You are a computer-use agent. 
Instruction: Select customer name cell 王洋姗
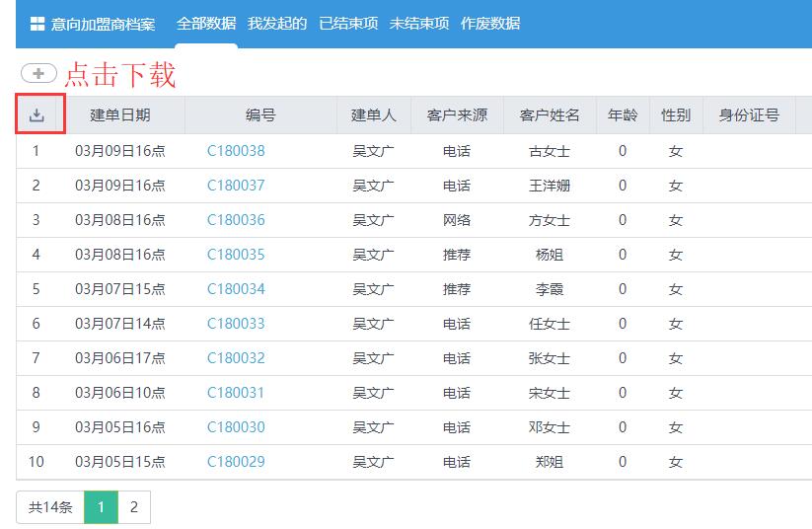550,186
